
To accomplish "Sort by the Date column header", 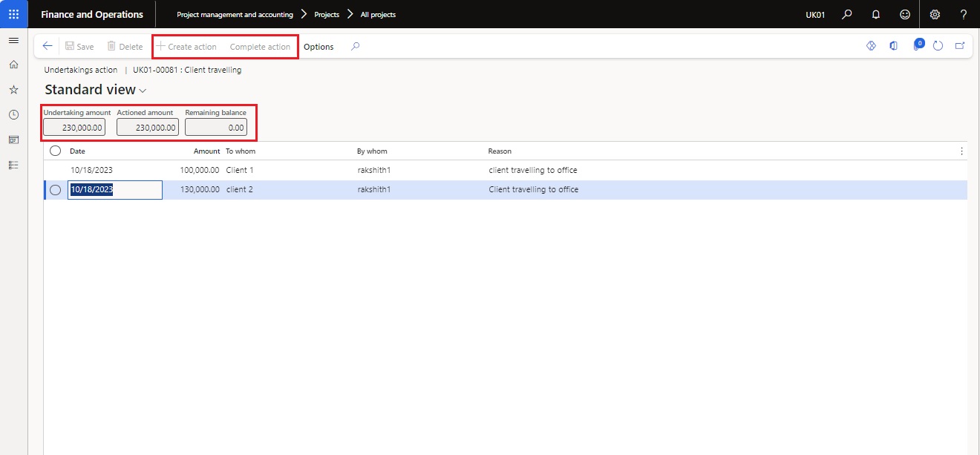I will (77, 151).
